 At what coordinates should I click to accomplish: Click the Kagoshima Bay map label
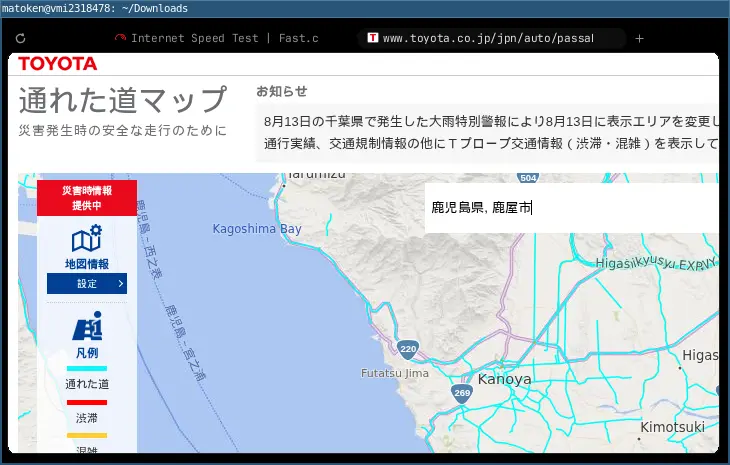pos(257,229)
